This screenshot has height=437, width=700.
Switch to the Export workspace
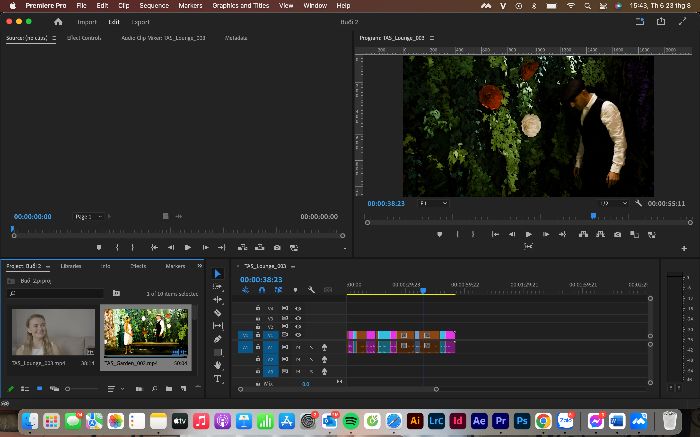click(x=140, y=22)
